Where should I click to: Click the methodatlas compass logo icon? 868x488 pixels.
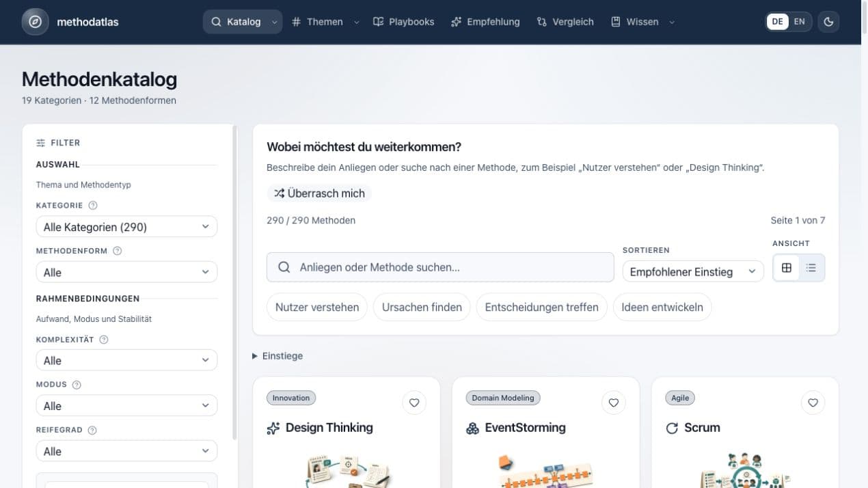pyautogui.click(x=36, y=22)
